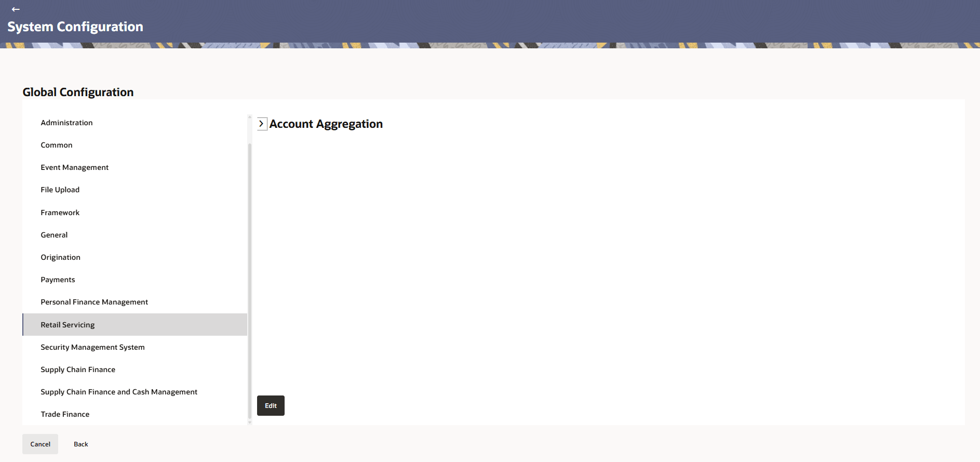The width and height of the screenshot is (980, 462).
Task: Open the Administration category
Action: click(135, 123)
